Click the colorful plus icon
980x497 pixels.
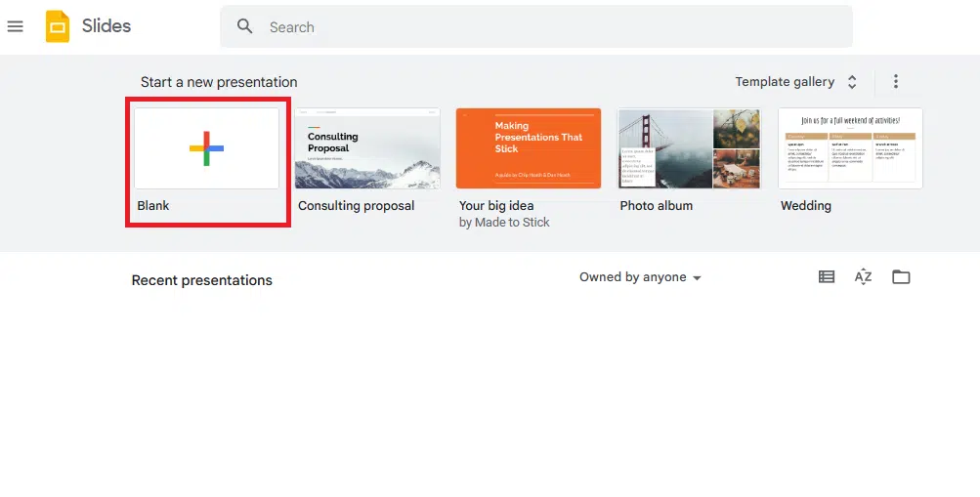point(206,148)
